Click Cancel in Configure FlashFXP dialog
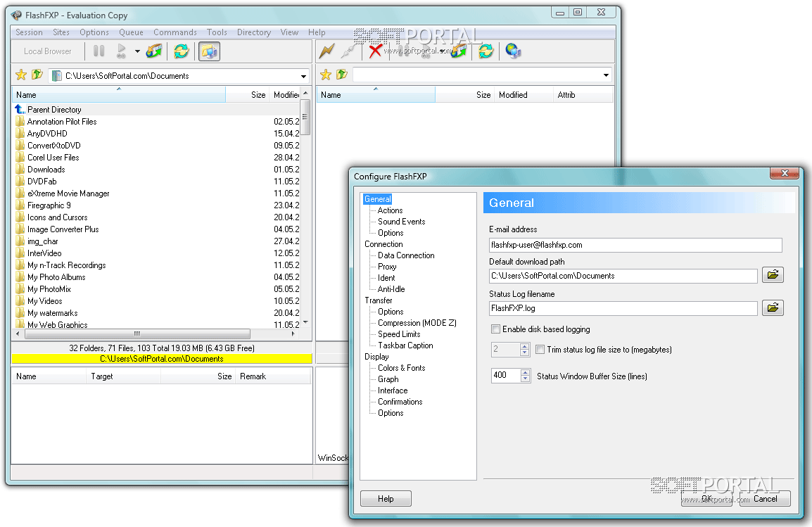 pyautogui.click(x=765, y=499)
